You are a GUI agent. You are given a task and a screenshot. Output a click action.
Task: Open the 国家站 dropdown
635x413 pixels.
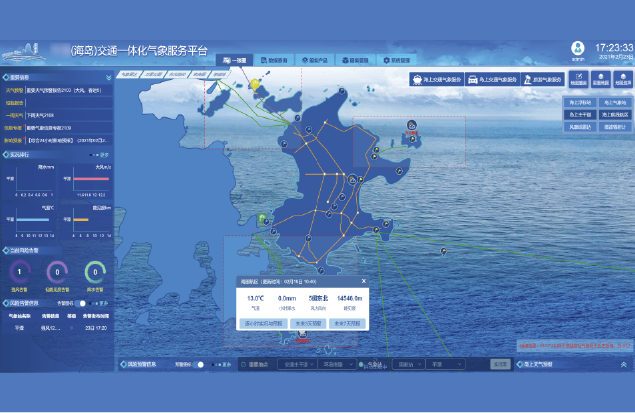tap(409, 364)
